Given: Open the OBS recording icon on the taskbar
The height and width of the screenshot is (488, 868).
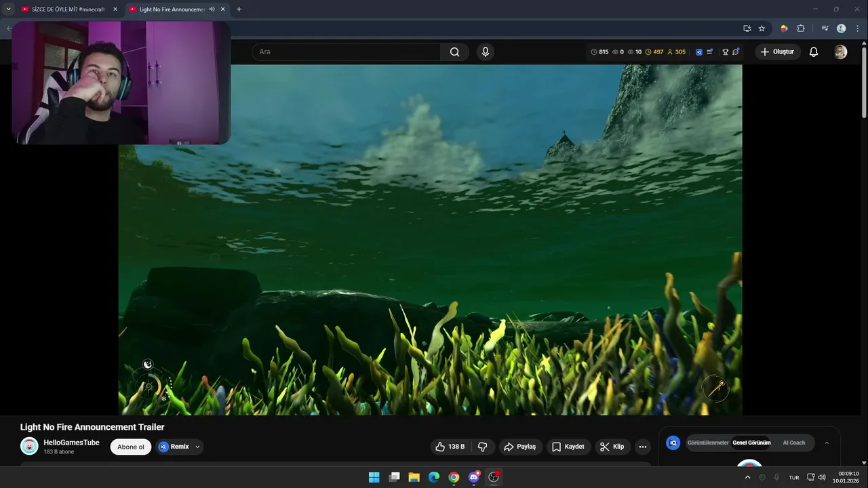Looking at the screenshot, I should coord(494,477).
